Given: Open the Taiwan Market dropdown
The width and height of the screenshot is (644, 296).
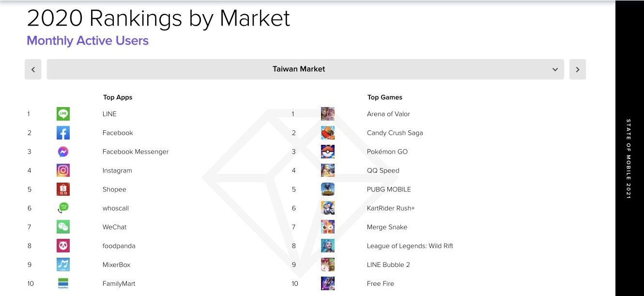Looking at the screenshot, I should 299,69.
